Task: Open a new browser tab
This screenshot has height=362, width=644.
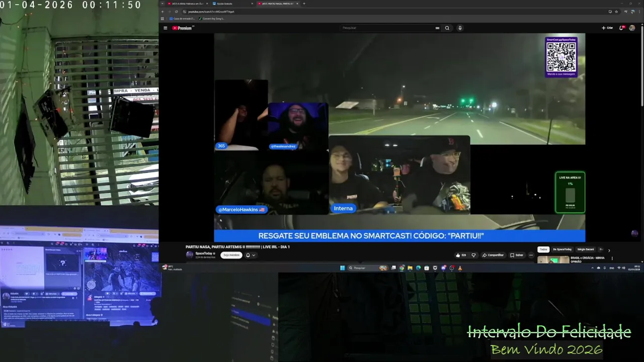Action: [x=304, y=4]
